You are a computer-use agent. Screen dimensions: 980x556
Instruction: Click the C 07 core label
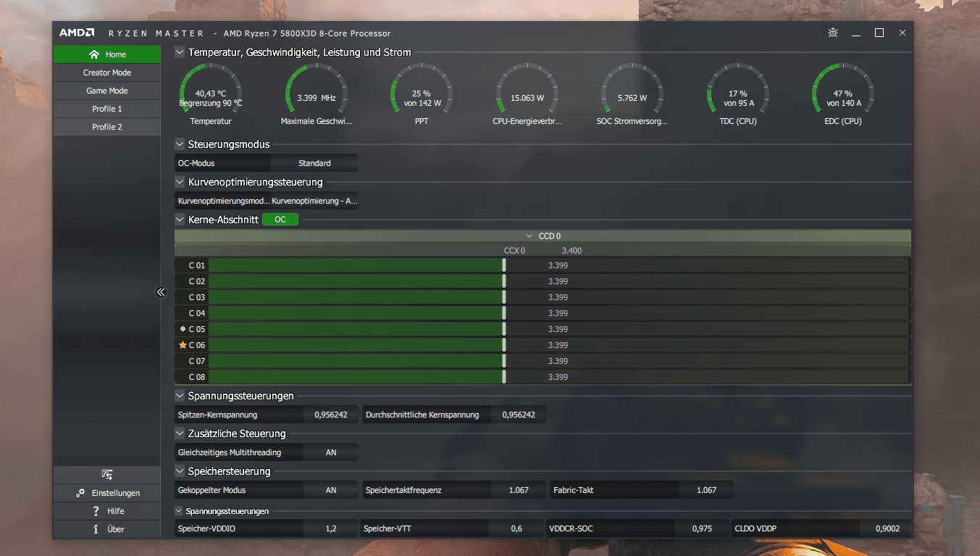tap(197, 361)
